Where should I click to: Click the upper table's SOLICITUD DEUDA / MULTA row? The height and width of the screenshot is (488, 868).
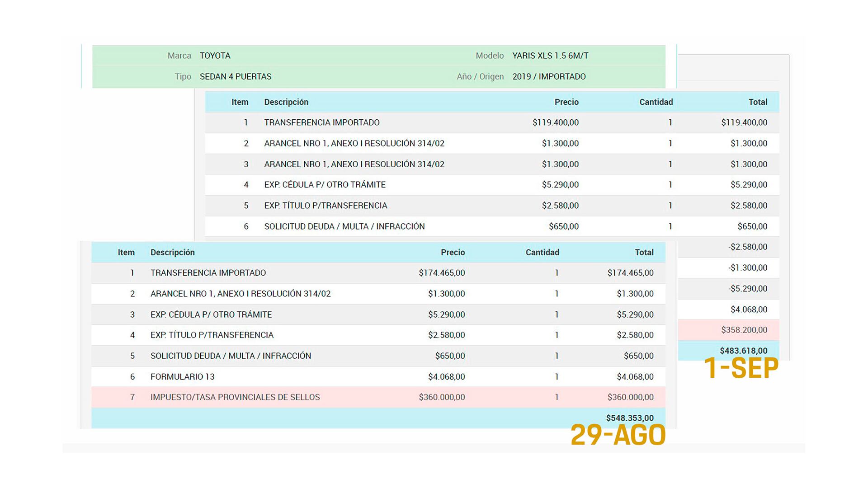344,226
